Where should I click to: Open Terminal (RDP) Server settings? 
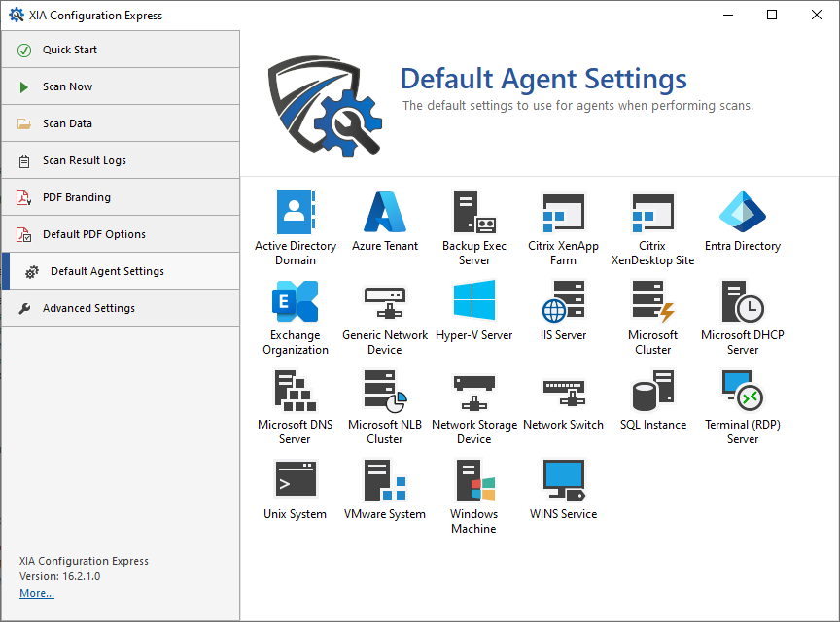click(743, 406)
